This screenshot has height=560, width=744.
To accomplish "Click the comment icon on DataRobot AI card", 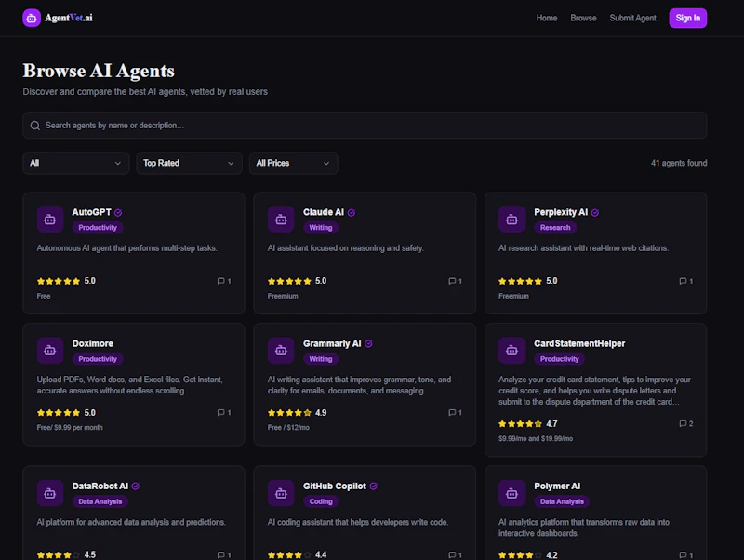I will pyautogui.click(x=220, y=554).
